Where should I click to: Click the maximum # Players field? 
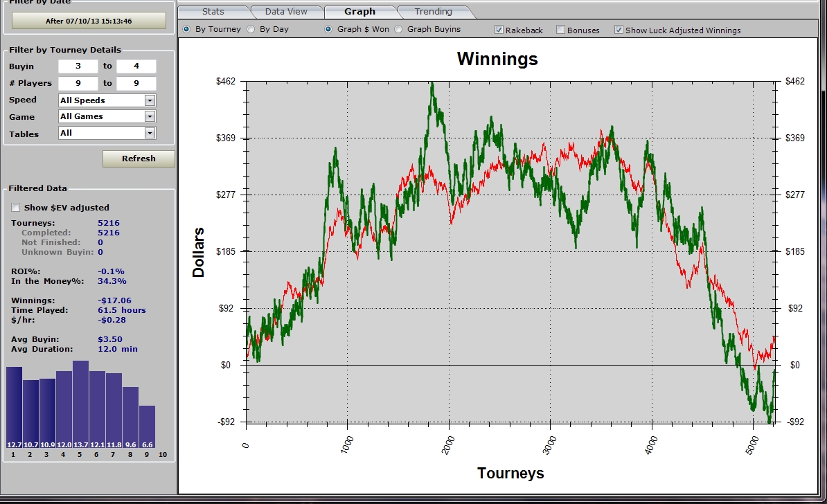tap(136, 84)
